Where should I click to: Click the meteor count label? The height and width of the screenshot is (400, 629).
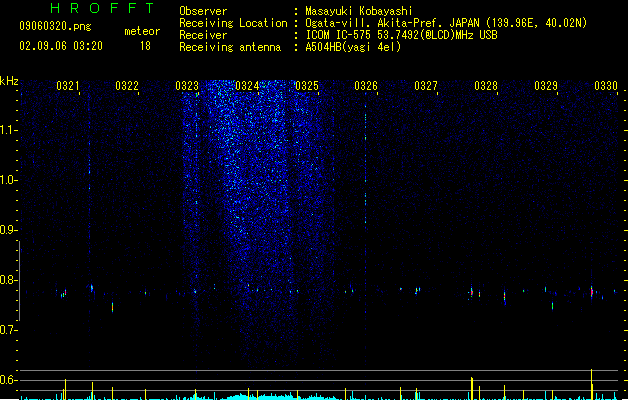click(142, 31)
